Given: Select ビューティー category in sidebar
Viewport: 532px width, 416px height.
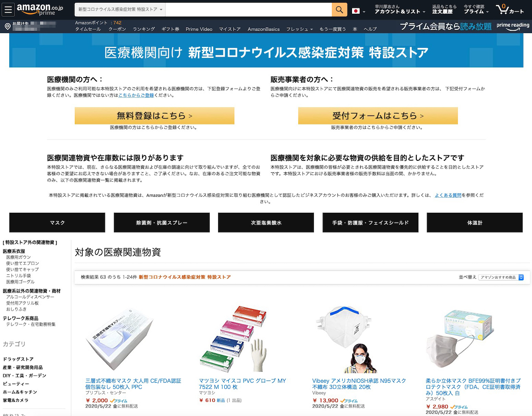Looking at the screenshot, I should (x=16, y=384).
